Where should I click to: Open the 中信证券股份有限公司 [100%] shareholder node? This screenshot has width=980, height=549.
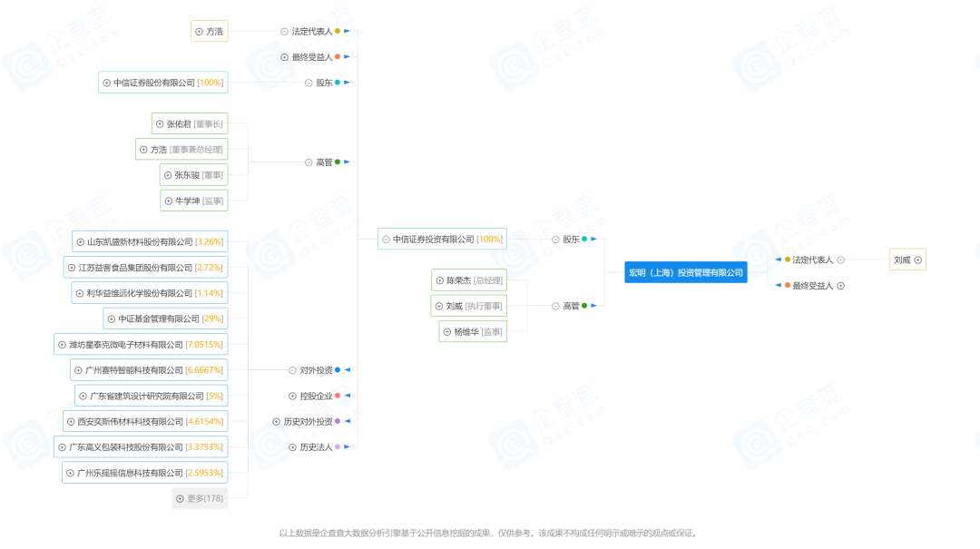tap(163, 83)
